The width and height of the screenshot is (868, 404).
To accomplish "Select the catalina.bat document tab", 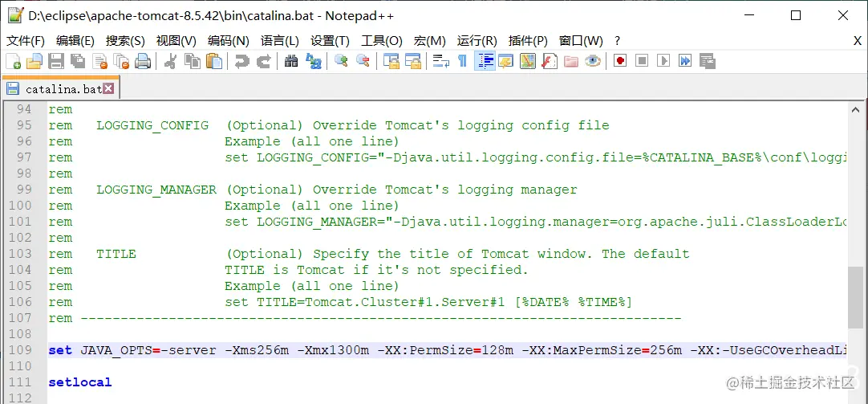I will (61, 88).
